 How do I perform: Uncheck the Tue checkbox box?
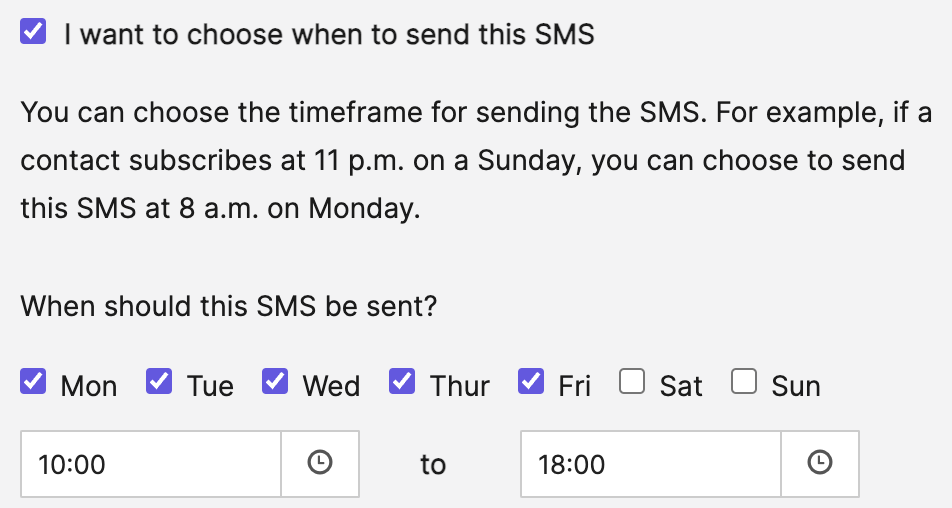click(159, 382)
